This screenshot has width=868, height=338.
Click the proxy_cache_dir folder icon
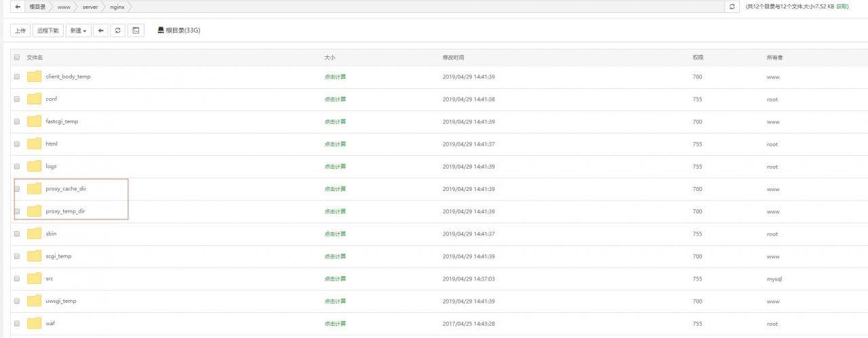35,189
